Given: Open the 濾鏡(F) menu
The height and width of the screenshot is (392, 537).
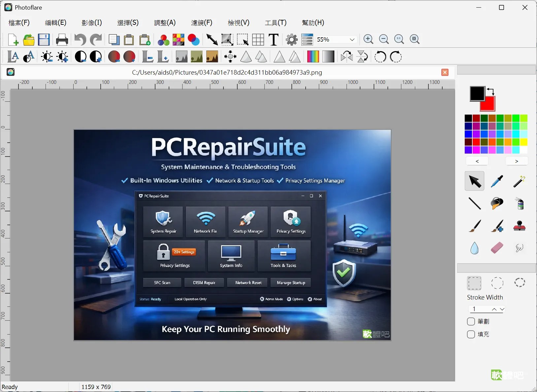Looking at the screenshot, I should tap(202, 23).
